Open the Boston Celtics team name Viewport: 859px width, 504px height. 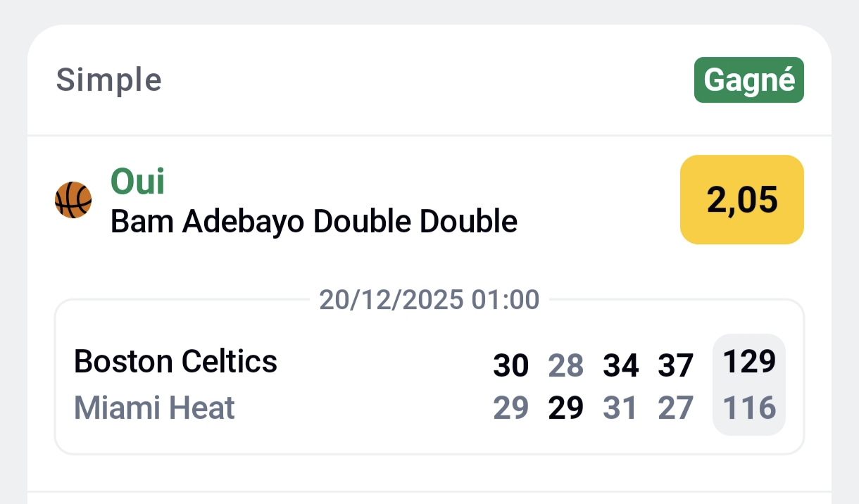point(175,362)
